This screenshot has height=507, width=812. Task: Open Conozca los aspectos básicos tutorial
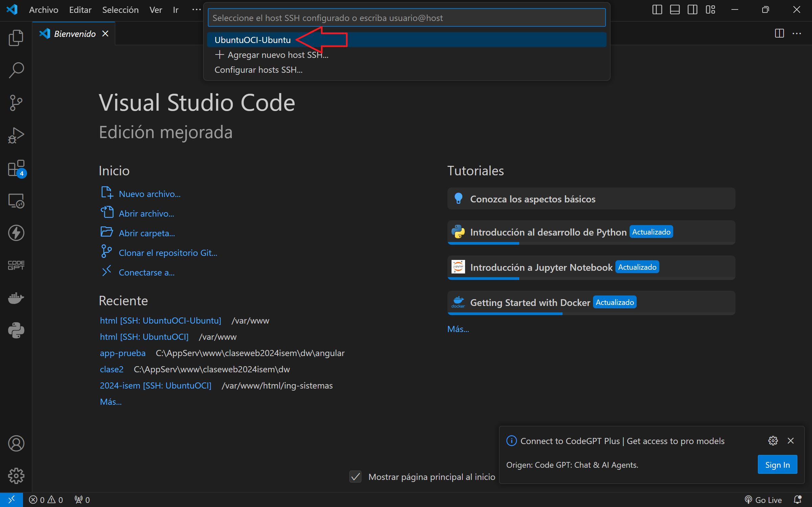tap(591, 199)
